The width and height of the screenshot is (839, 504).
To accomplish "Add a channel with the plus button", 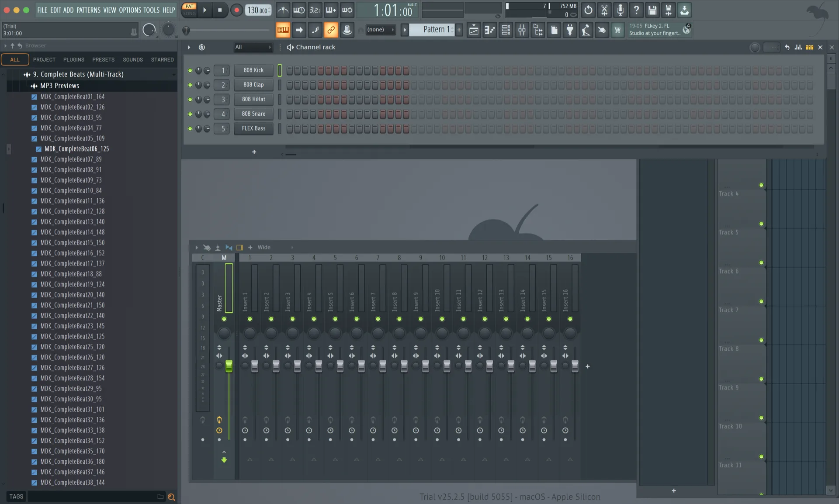I will (x=254, y=152).
